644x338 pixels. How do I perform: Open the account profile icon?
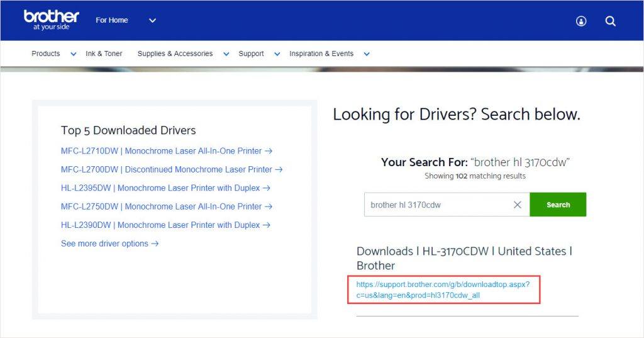click(x=581, y=21)
